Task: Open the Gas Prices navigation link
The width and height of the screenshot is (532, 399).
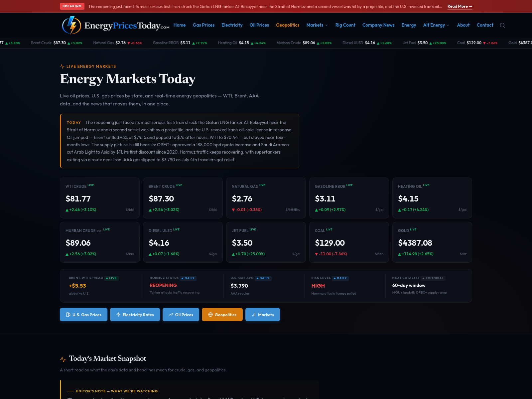Action: click(x=203, y=25)
